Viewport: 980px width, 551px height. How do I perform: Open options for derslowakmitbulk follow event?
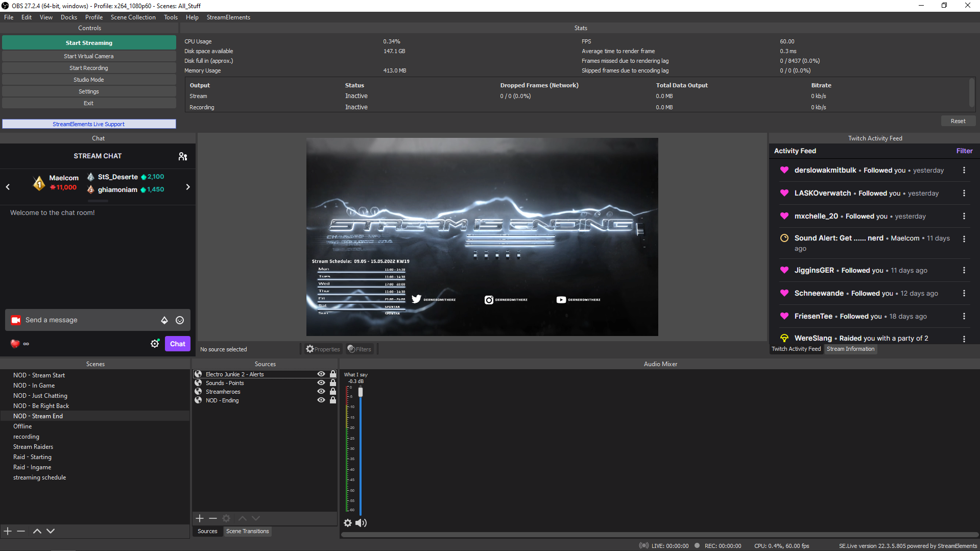964,171
